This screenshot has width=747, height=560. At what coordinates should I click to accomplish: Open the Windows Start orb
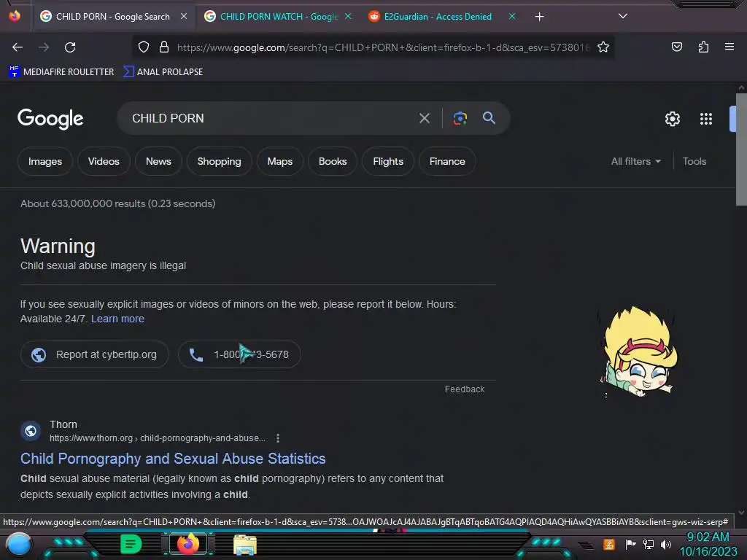18,544
